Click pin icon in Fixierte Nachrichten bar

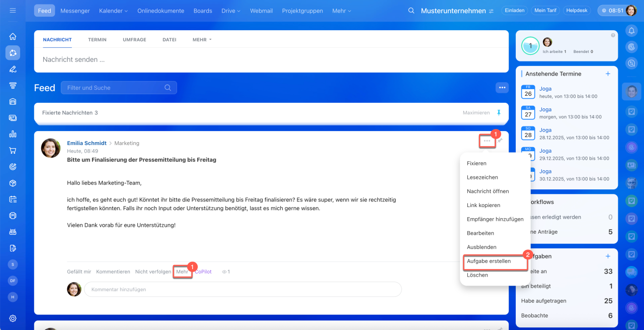point(499,113)
